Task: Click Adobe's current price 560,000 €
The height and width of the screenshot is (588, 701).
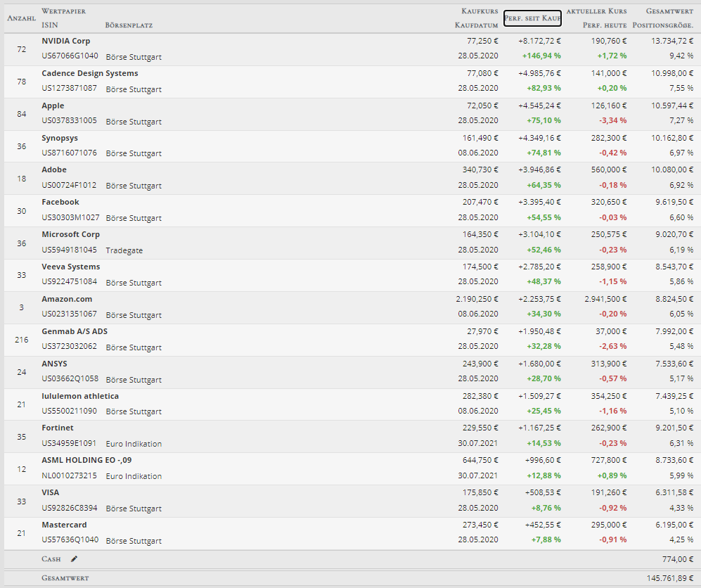Action: tap(608, 170)
